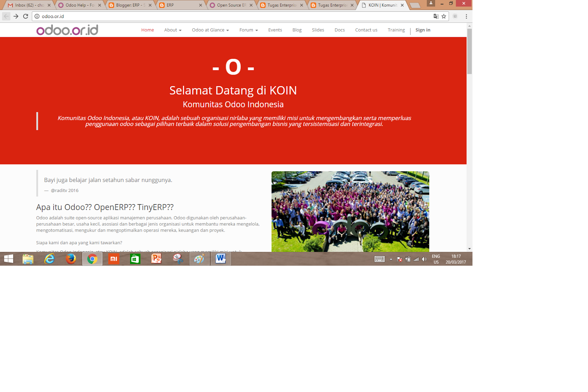Click "Siapa kami dan apa yang kami tawarkan?"
Image resolution: width=588 pixels, height=392 pixels.
(79, 243)
